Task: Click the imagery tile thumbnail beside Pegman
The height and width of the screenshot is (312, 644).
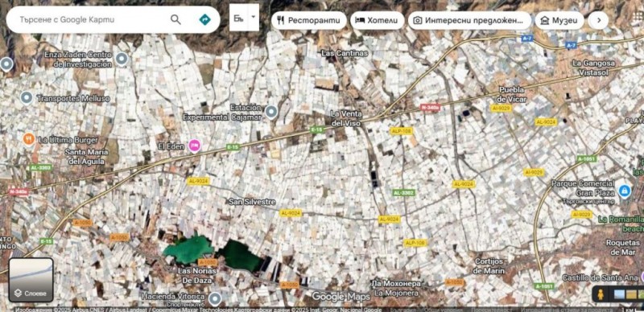Action: tap(618, 294)
